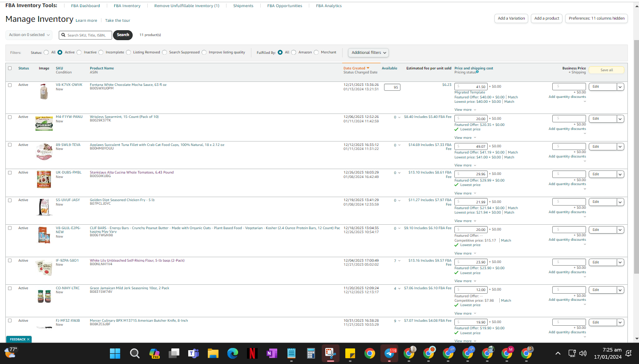Open the Learn more link
Viewport: 639px width, 364px height.
pos(86,20)
